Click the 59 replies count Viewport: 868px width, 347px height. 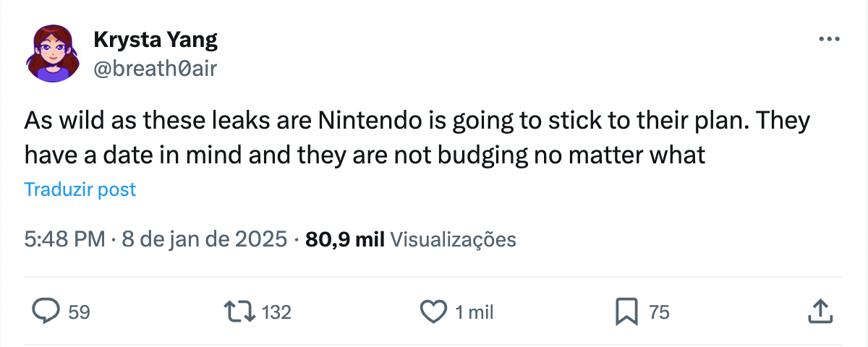click(79, 312)
